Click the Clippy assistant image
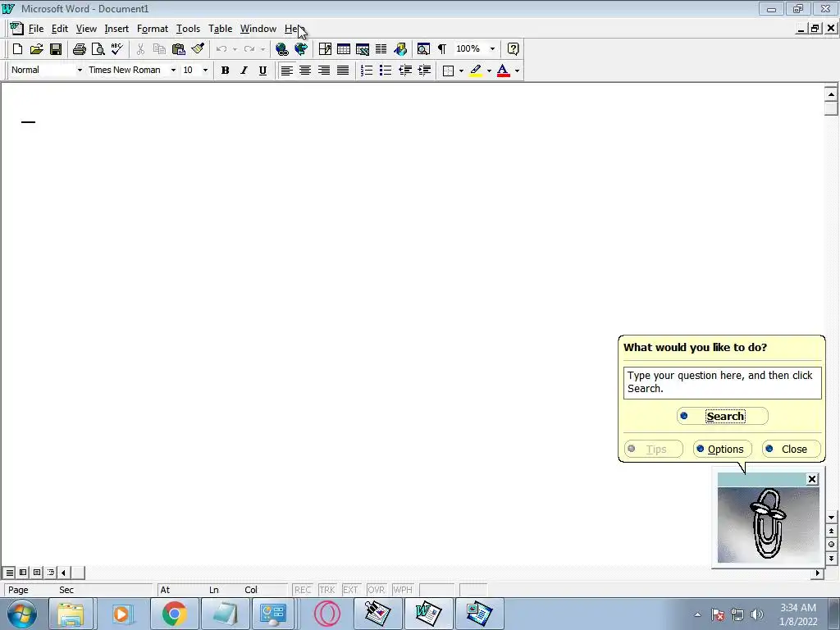 pos(768,524)
